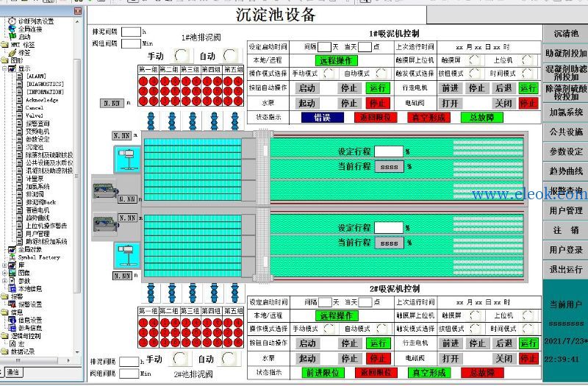Toggle the 自动 indicator for 1#池排泥阀
The height and width of the screenshot is (386, 588).
230,57
